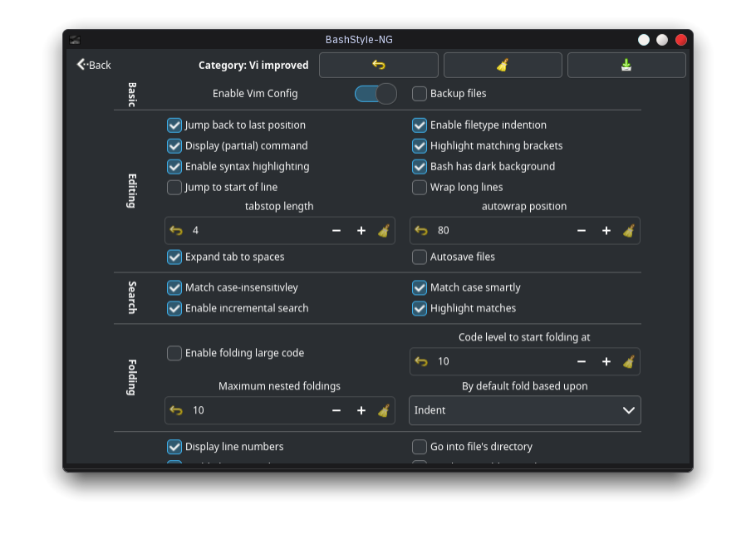Increase tabstop length with plus

tap(361, 231)
